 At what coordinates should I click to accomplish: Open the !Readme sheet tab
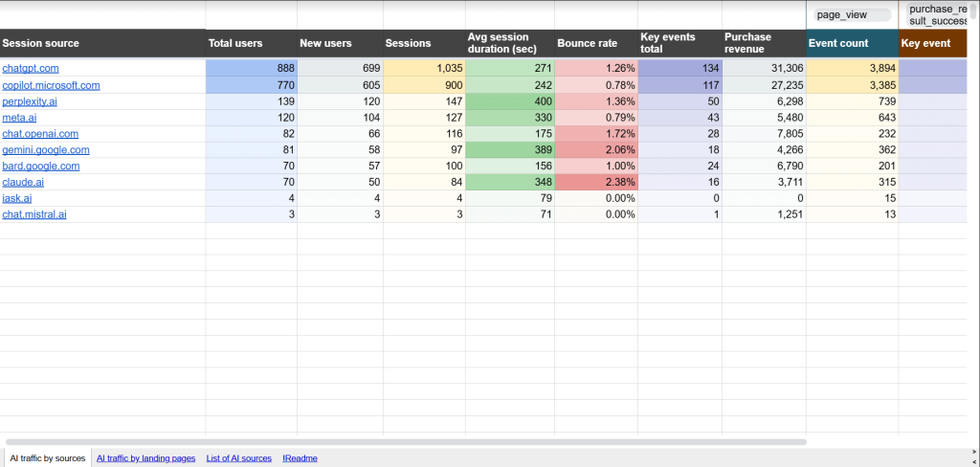click(300, 458)
